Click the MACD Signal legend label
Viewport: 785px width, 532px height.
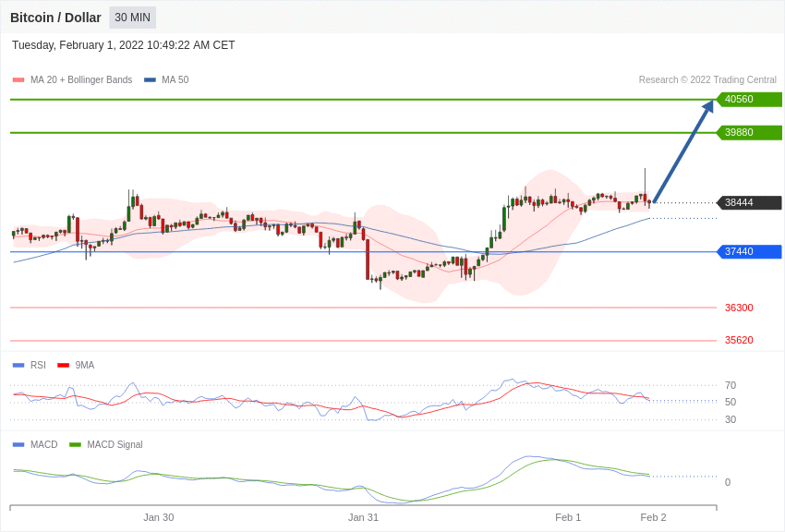pos(115,444)
